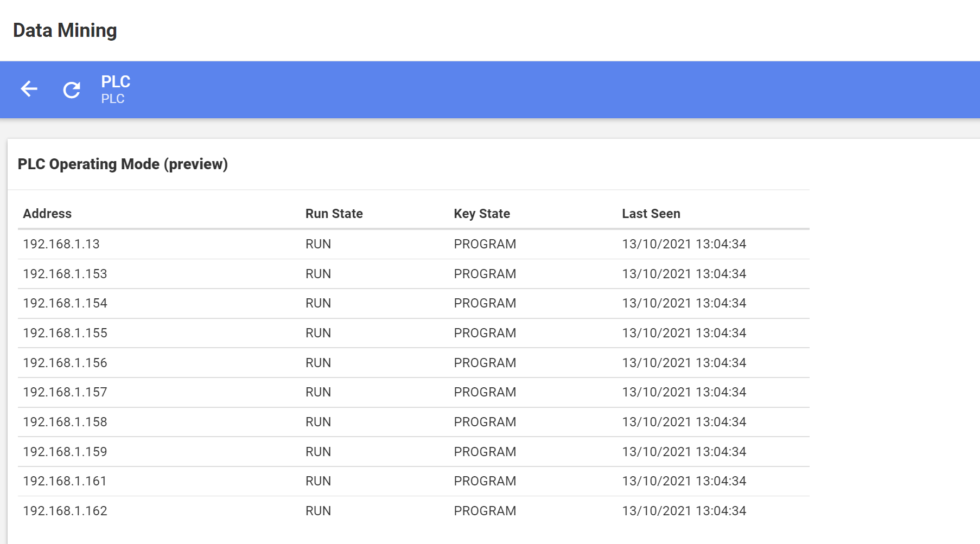Screen dimensions: 980x544
Task: Click the PLC Operating Mode (preview) heading
Action: pyautogui.click(x=123, y=164)
